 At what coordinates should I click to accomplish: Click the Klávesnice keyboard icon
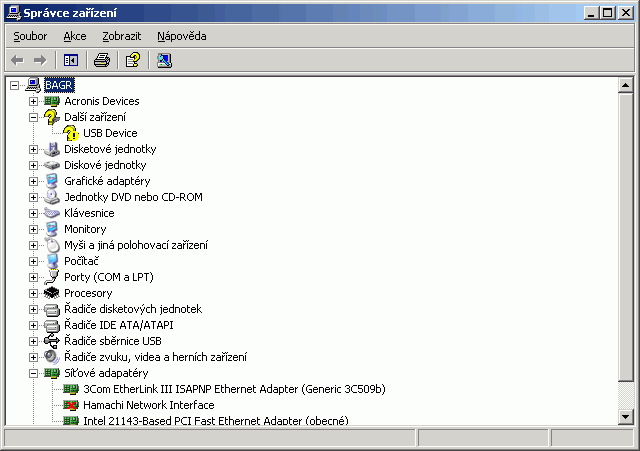(52, 213)
